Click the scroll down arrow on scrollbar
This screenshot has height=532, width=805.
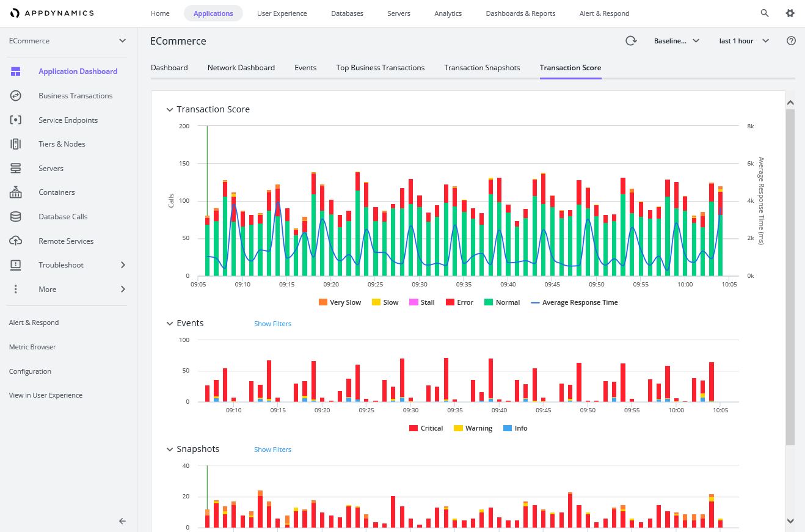(790, 521)
